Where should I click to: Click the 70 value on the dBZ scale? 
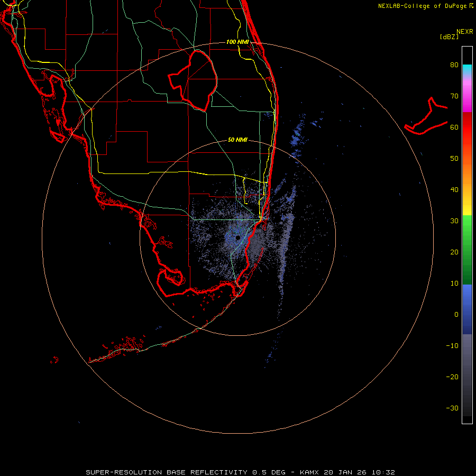pyautogui.click(x=454, y=96)
